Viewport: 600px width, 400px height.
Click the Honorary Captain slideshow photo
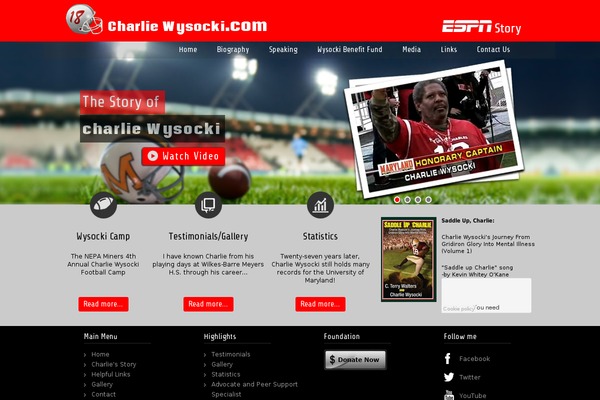point(434,128)
